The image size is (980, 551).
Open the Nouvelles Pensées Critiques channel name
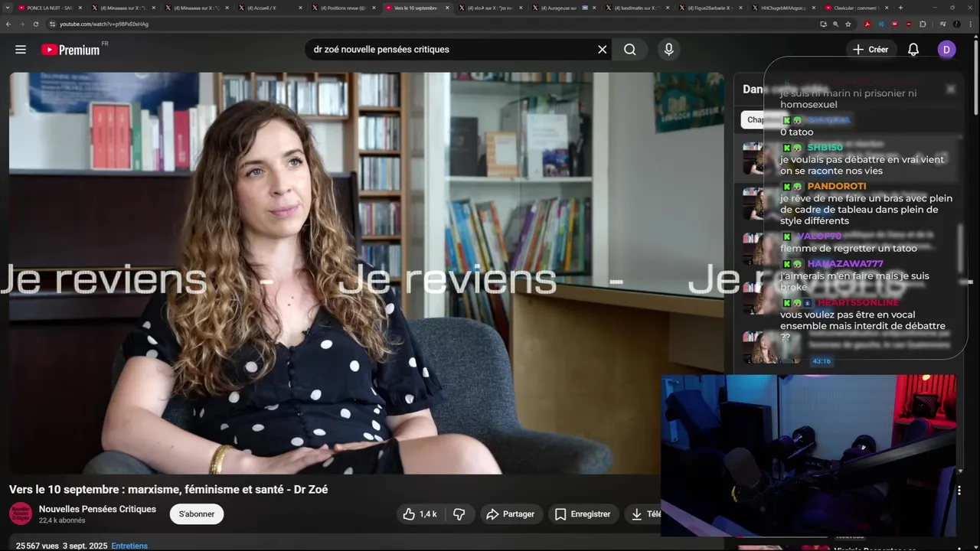pos(97,509)
